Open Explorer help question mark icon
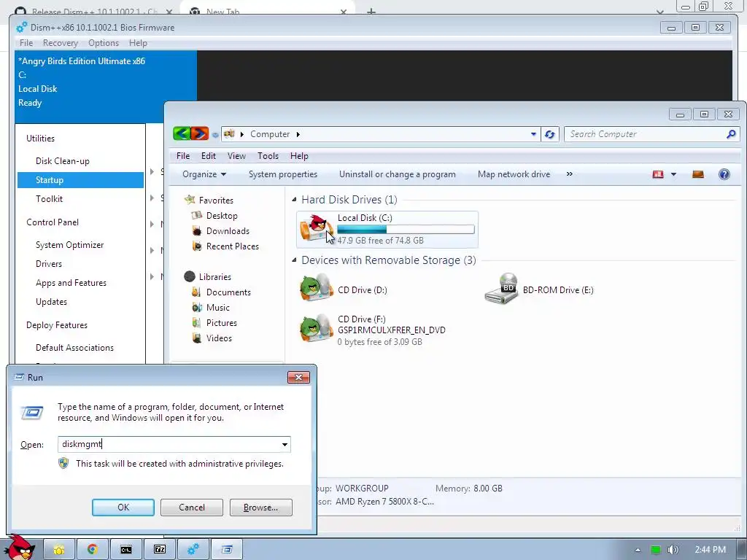 (724, 174)
